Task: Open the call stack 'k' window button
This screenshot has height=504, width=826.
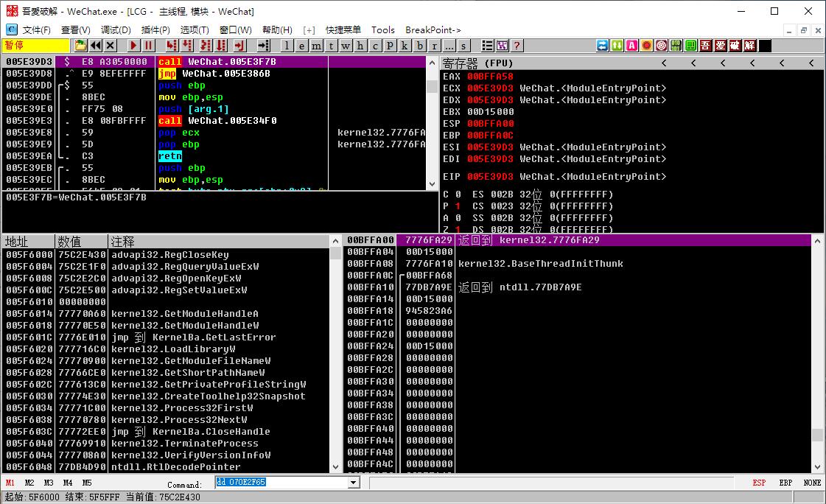Action: point(405,46)
